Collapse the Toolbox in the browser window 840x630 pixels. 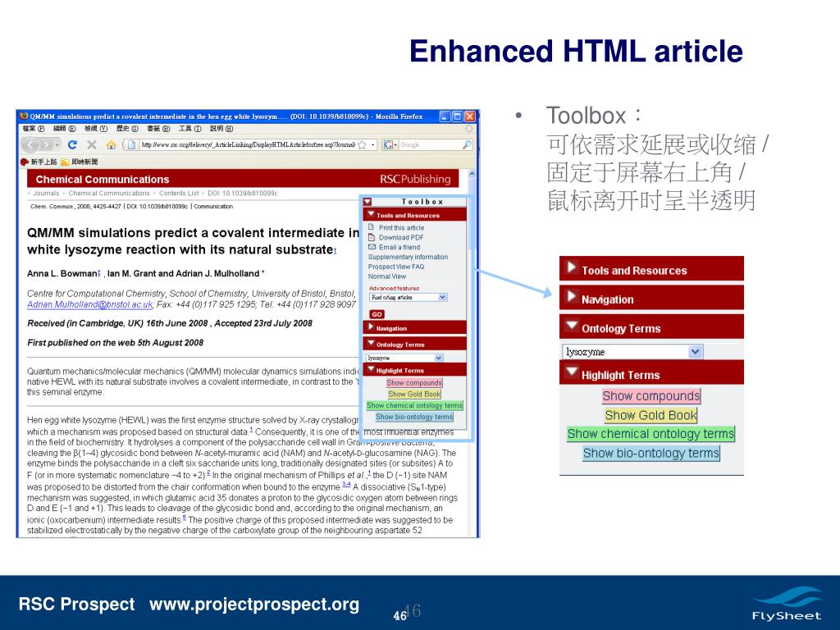367,202
